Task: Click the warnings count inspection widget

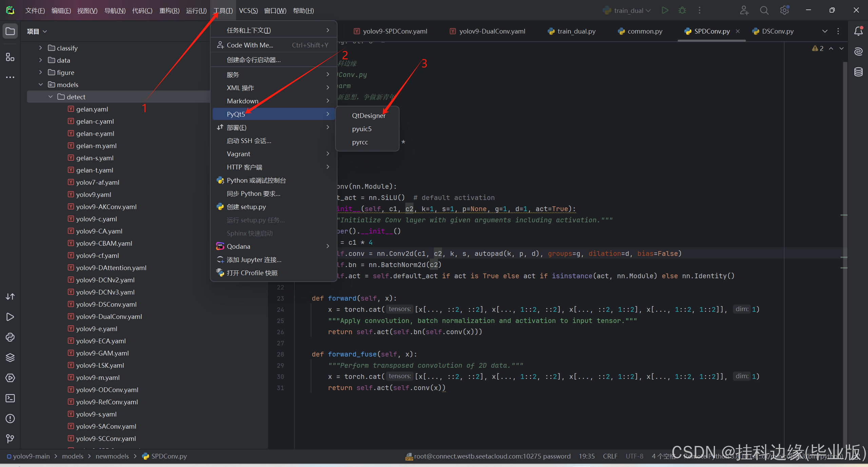Action: tap(818, 48)
